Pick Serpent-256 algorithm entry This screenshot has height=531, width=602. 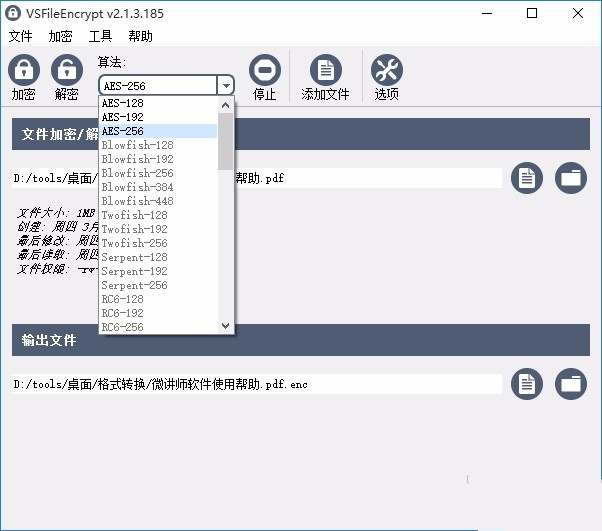click(x=158, y=285)
